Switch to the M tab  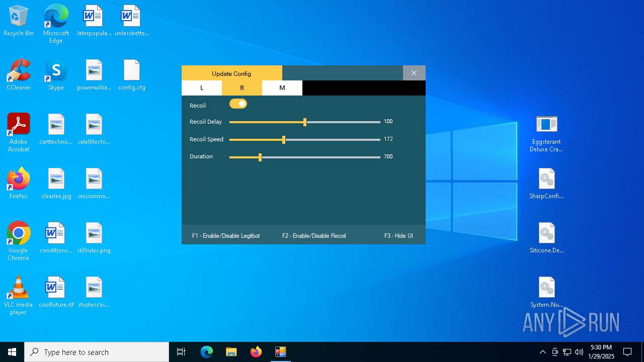[x=282, y=88]
